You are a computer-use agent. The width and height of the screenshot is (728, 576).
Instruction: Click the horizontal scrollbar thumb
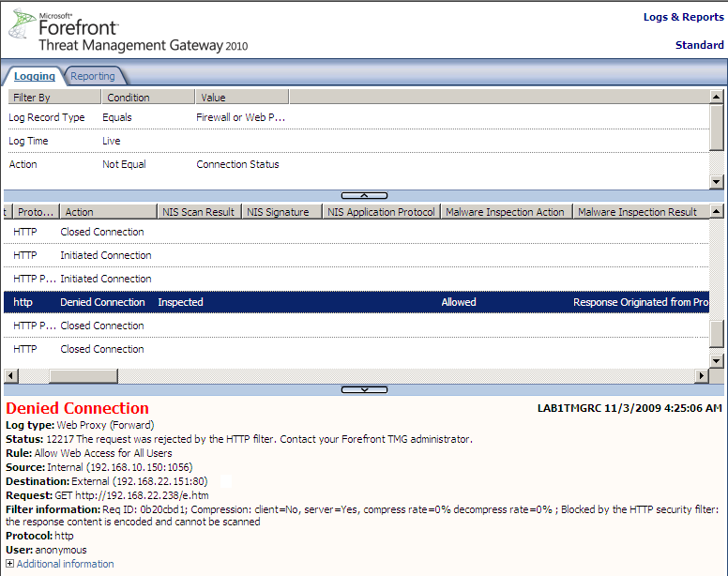[83, 375]
